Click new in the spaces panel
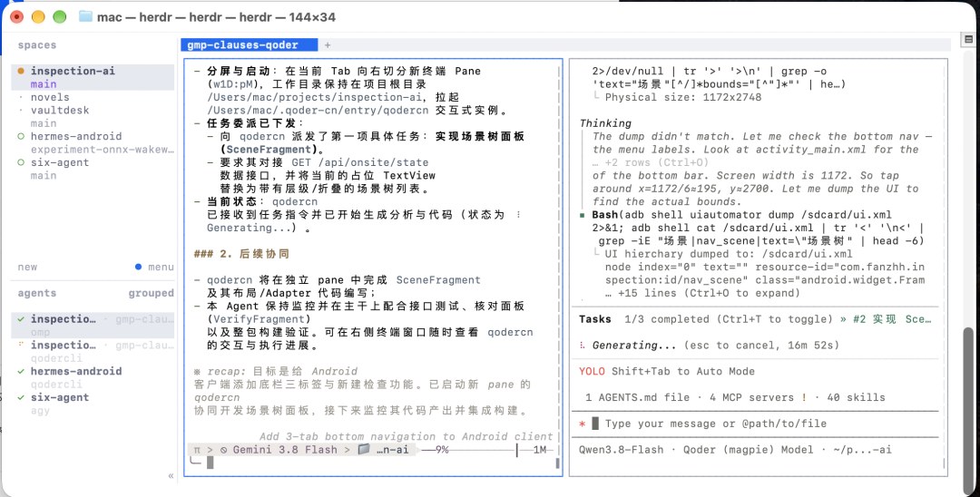The width and height of the screenshot is (980, 497). 27,267
